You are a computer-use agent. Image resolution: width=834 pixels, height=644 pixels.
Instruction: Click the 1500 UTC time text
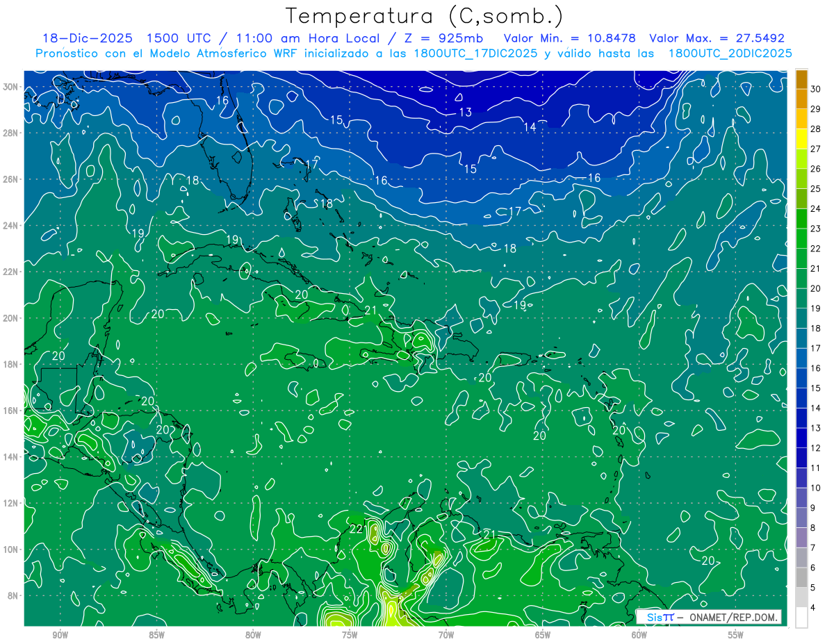point(183,38)
